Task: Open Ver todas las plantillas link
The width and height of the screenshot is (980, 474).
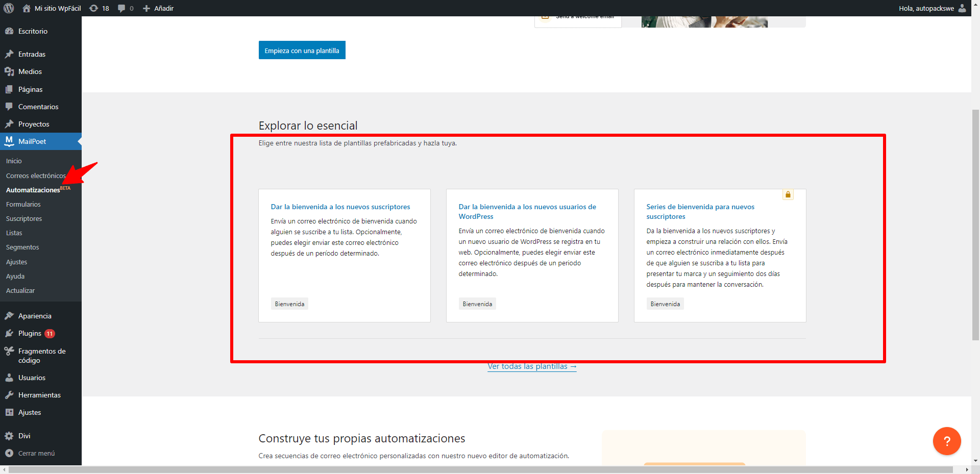Action: click(532, 366)
